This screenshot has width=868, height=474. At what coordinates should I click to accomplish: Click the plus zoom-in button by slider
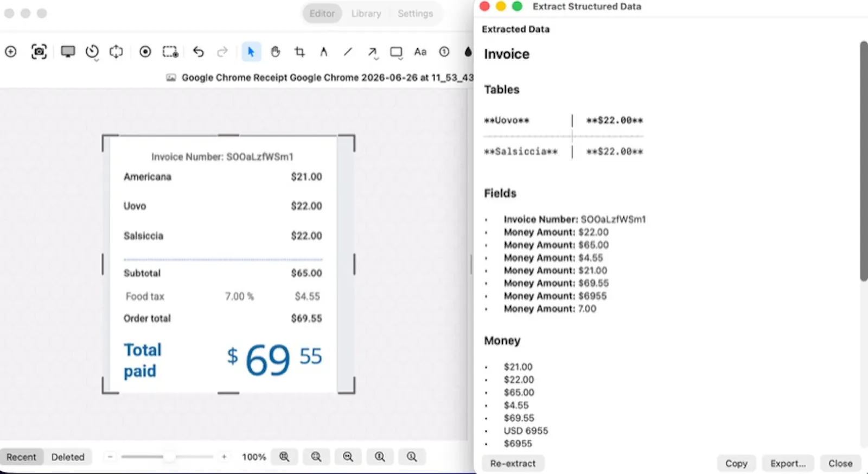(x=224, y=457)
